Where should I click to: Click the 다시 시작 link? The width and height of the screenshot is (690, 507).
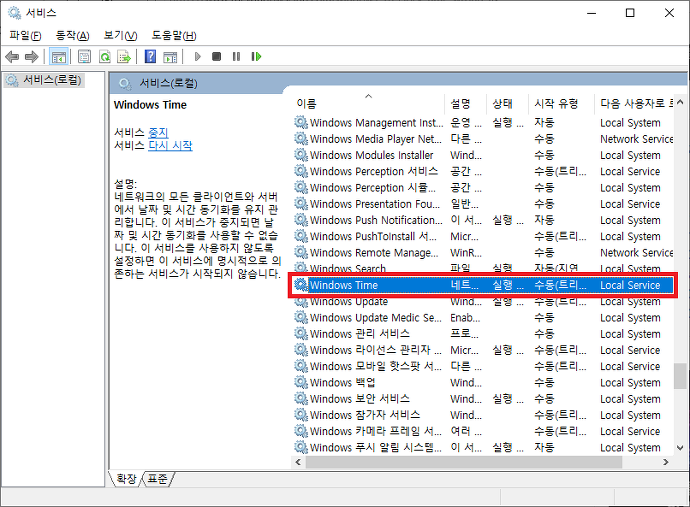click(170, 145)
